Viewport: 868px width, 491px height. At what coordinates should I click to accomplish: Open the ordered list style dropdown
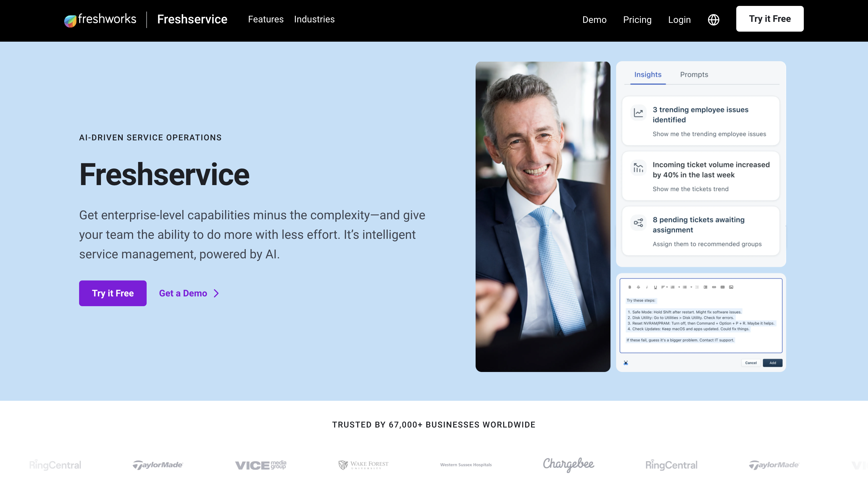click(679, 287)
